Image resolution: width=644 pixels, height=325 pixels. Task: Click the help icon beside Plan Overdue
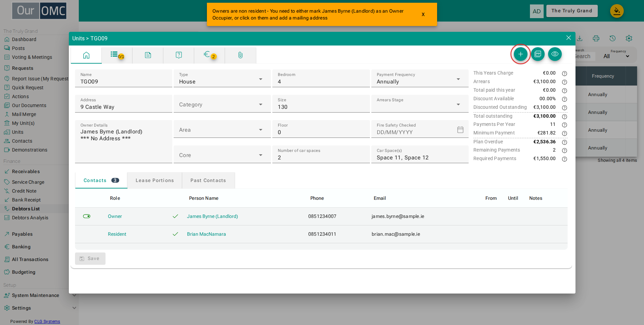pyautogui.click(x=565, y=142)
